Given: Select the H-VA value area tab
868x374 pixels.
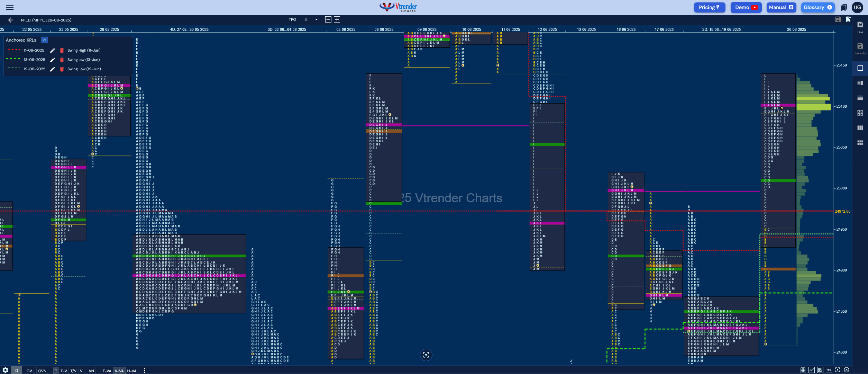Looking at the screenshot, I should coord(132,371).
